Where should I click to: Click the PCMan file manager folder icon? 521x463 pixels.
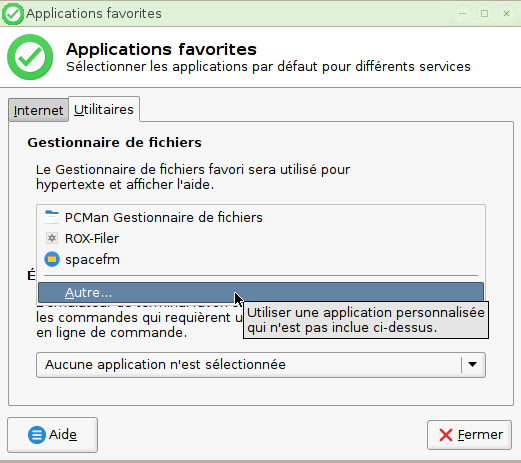(52, 217)
